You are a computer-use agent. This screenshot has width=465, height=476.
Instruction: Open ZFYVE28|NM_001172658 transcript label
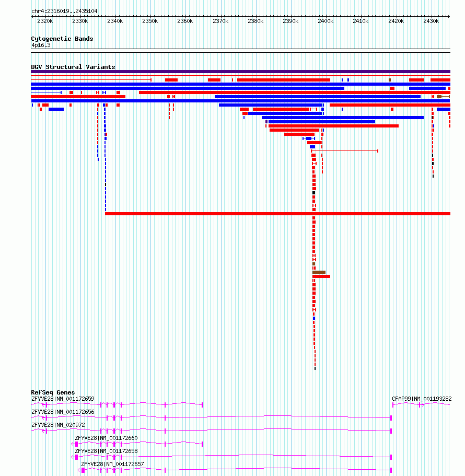(x=106, y=451)
